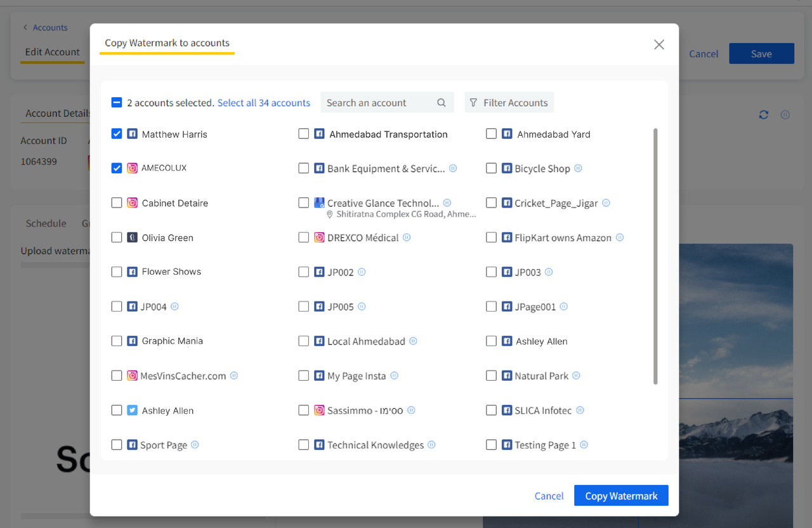
Task: Click the Tumblr icon next to Olivia Green
Action: point(132,237)
